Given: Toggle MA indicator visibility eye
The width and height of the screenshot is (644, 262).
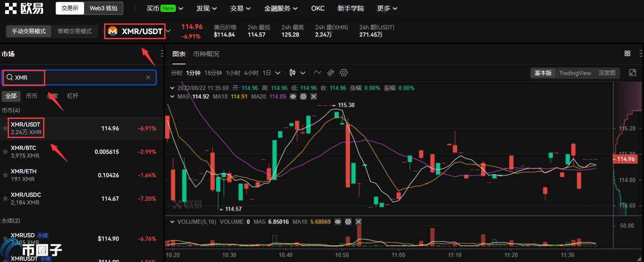Looking at the screenshot, I should (293, 97).
